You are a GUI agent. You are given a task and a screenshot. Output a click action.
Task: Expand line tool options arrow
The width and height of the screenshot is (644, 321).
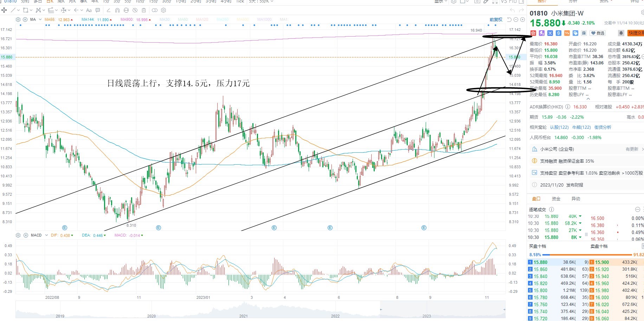[x=18, y=10]
